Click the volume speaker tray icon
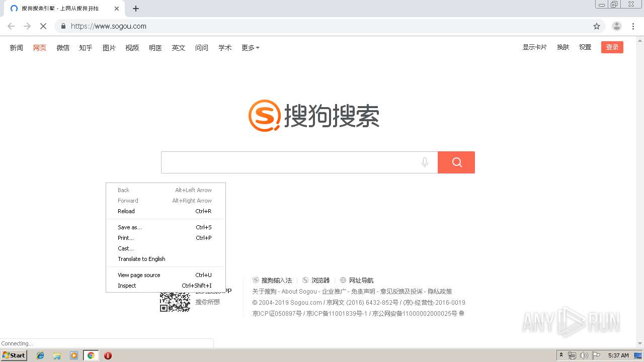644x362 pixels. (584, 355)
